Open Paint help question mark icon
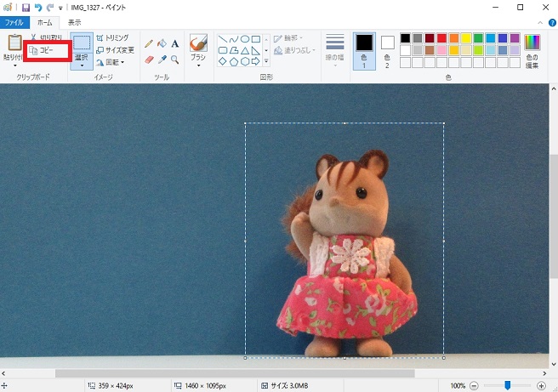558x392 pixels. tap(552, 23)
